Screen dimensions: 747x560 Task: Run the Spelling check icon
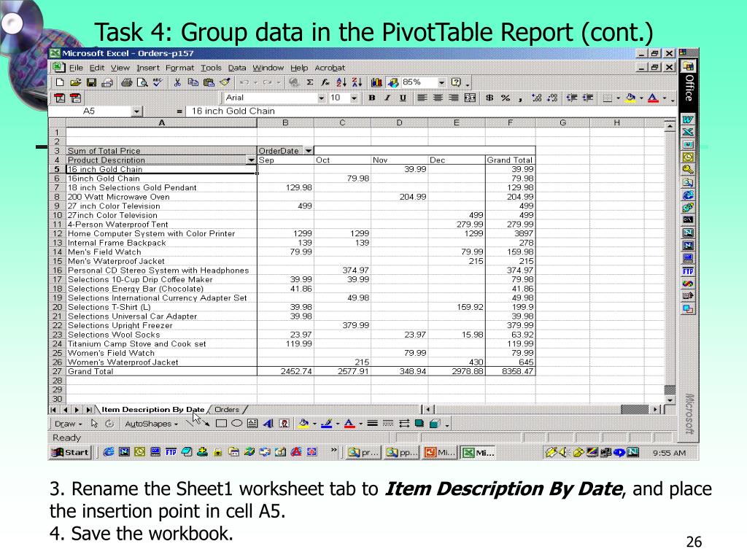pyautogui.click(x=158, y=83)
